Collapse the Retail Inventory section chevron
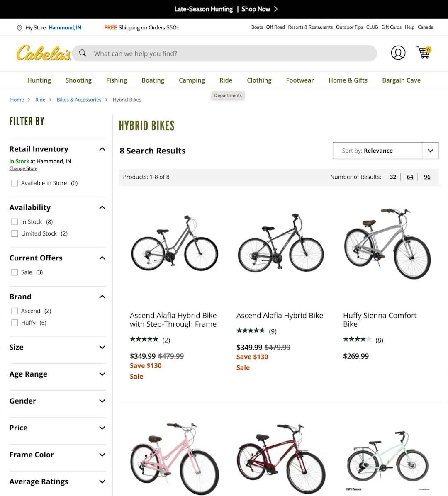 [x=102, y=149]
